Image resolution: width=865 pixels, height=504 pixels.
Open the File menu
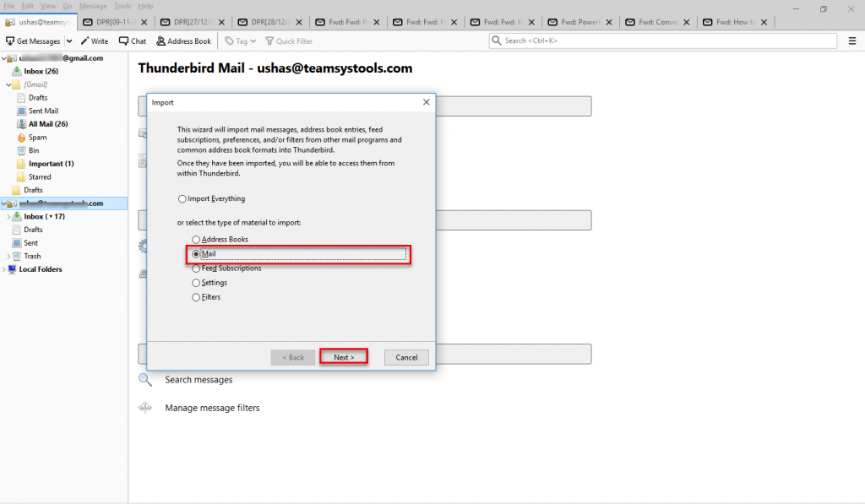pyautogui.click(x=9, y=6)
